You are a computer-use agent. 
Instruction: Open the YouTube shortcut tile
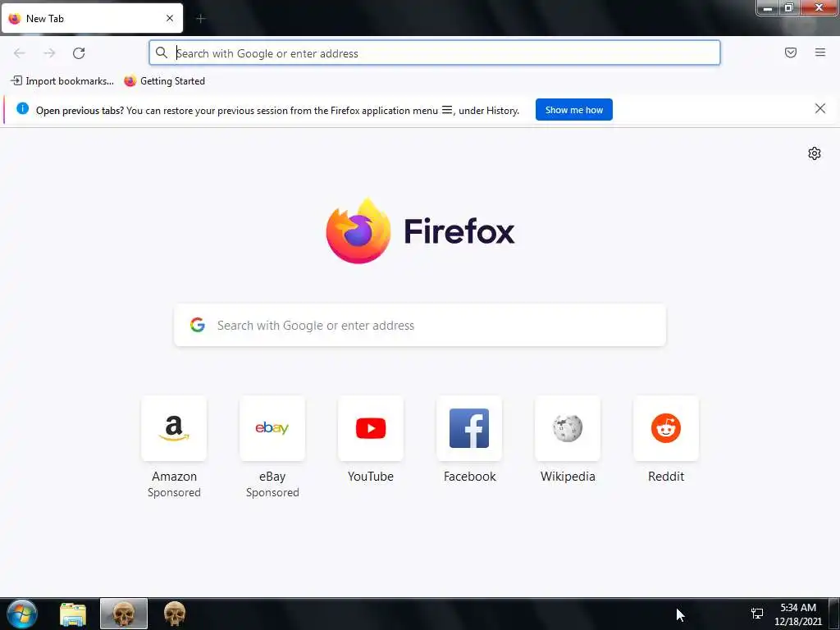[371, 428]
